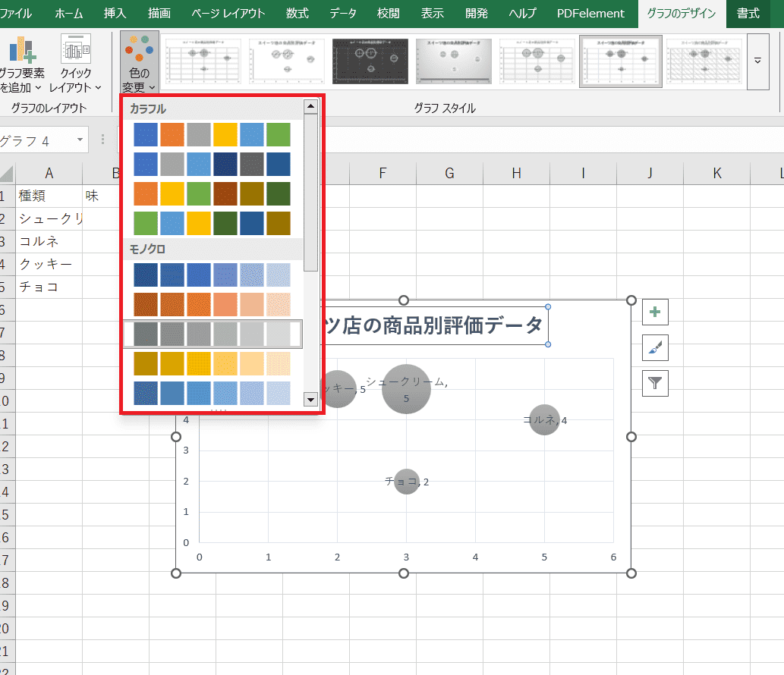Screen dimensions: 784x675
Task: Click the chart elements plus icon
Action: pos(655,311)
